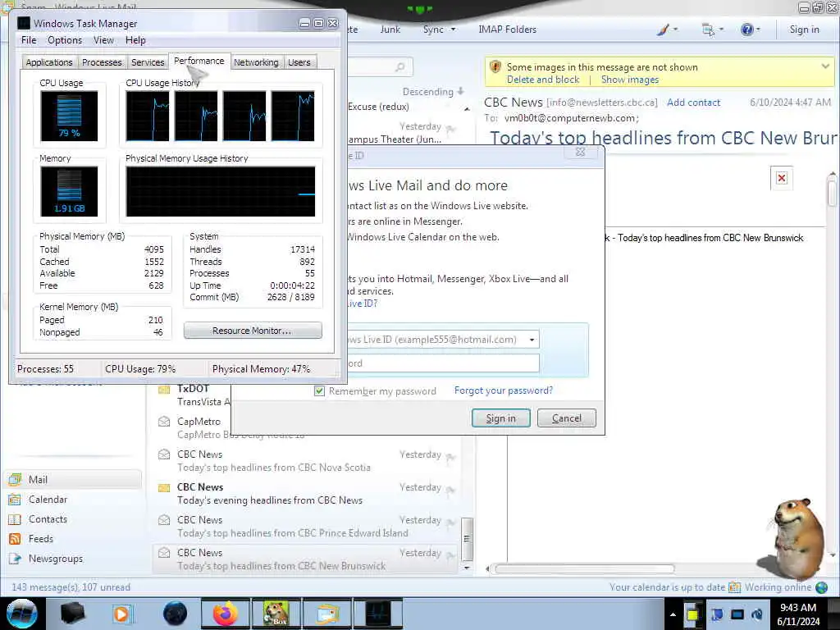This screenshot has width=840, height=630.
Task: Click the black box taskbar icon
Action: (73, 614)
